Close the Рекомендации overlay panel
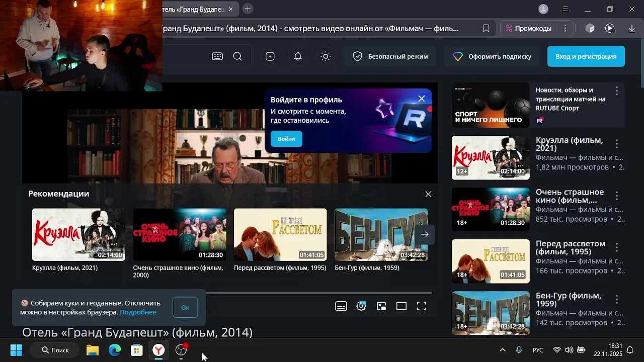The height and width of the screenshot is (362, 644). pos(428,194)
